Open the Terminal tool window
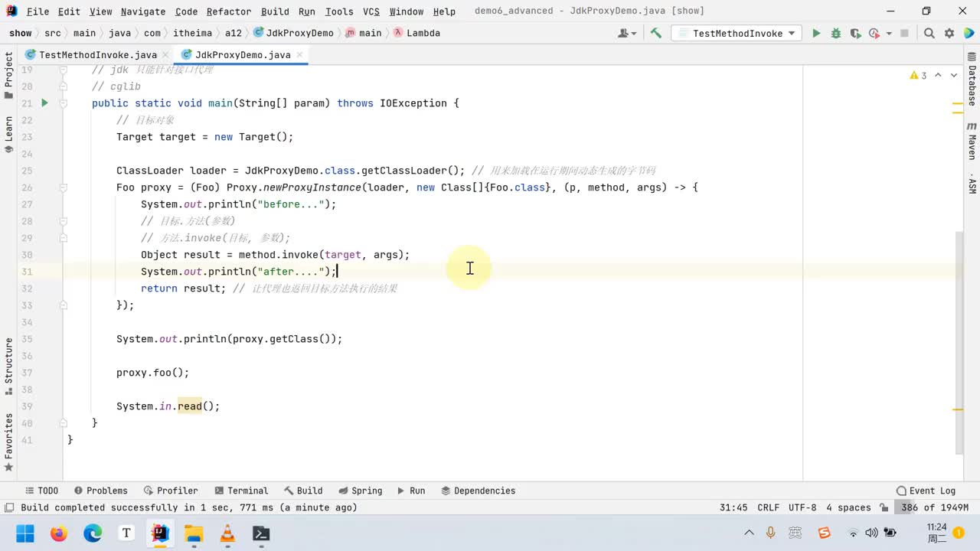 [x=241, y=491]
